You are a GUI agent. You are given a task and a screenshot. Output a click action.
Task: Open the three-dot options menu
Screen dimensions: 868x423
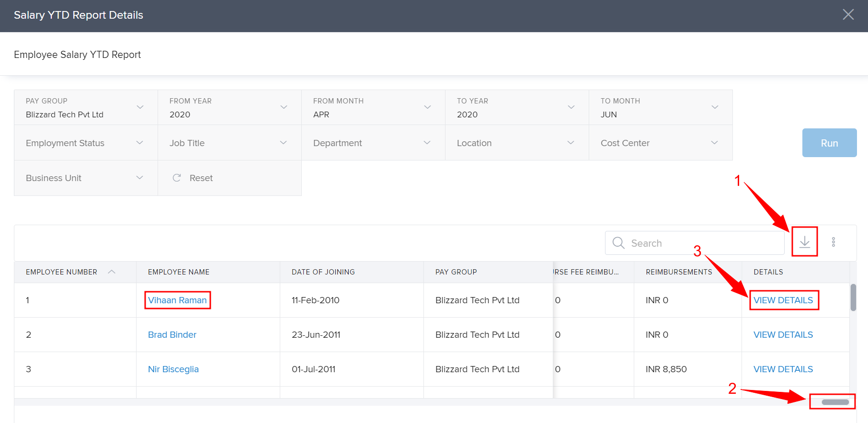coord(834,242)
